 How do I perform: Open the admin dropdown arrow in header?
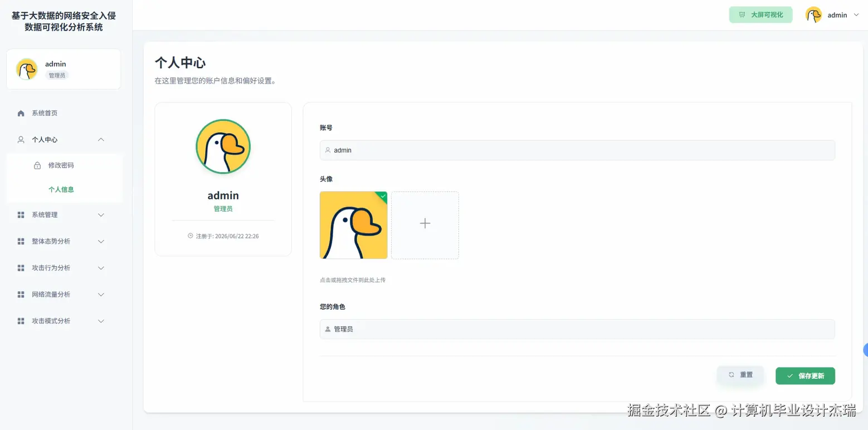(856, 15)
